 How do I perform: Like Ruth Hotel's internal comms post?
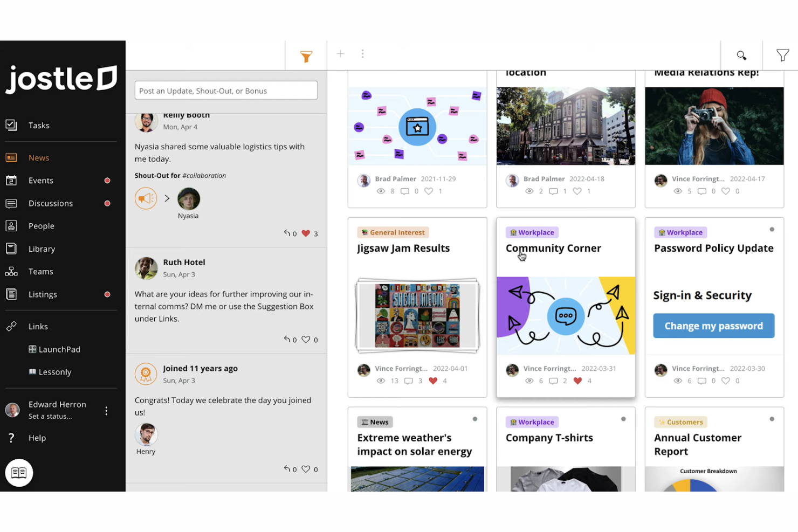pos(306,340)
